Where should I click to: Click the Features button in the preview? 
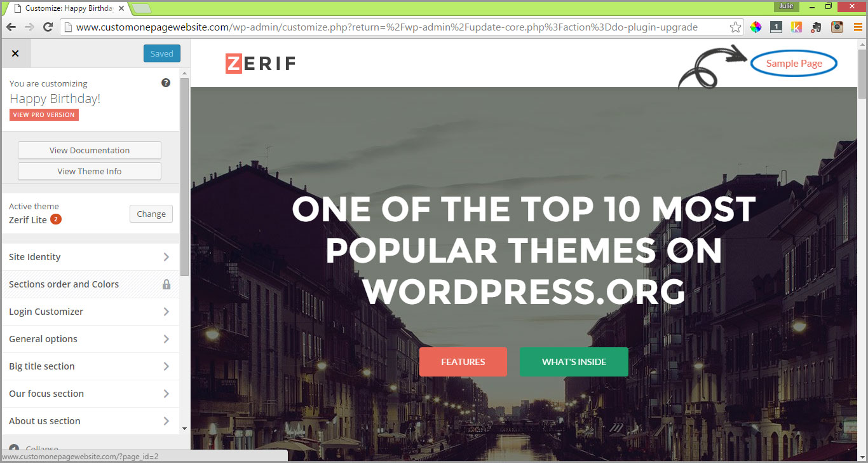(463, 362)
